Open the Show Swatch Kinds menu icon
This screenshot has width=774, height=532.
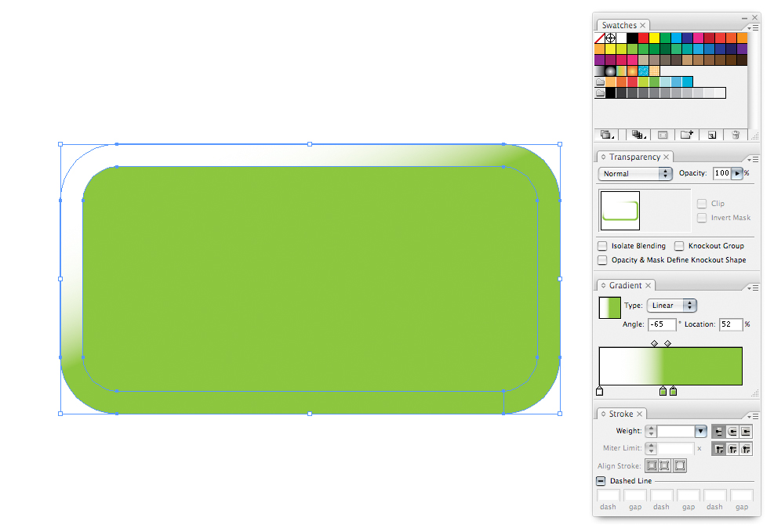[639, 135]
